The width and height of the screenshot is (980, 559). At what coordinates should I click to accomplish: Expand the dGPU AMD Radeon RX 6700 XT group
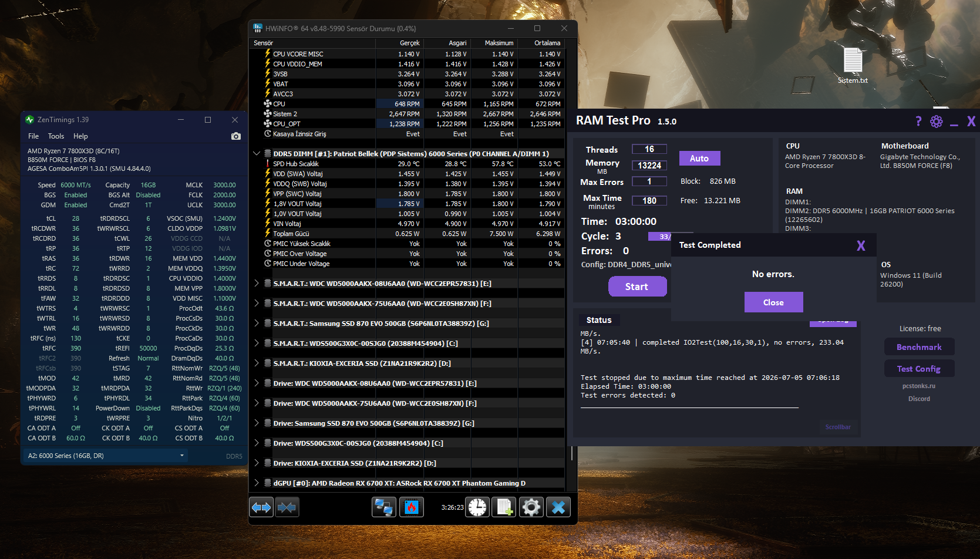257,483
